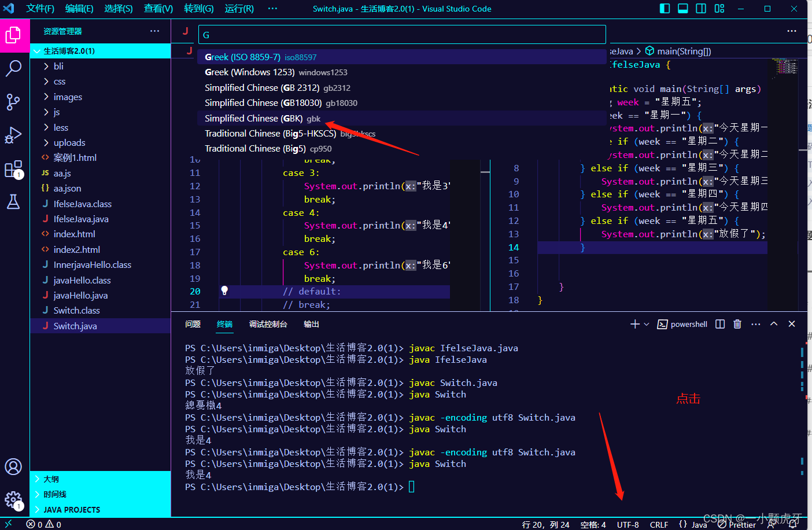Toggle bottom panel layout icon
This screenshot has height=530, width=812.
(x=683, y=9)
